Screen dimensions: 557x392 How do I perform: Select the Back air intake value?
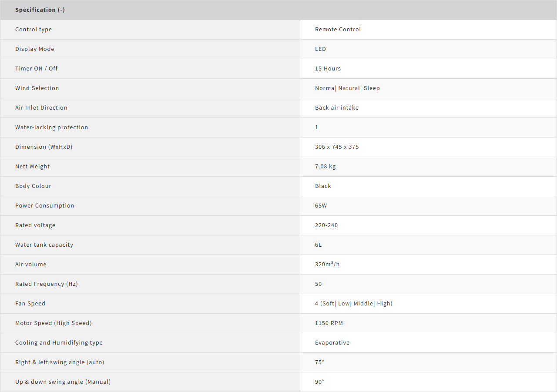(x=337, y=108)
